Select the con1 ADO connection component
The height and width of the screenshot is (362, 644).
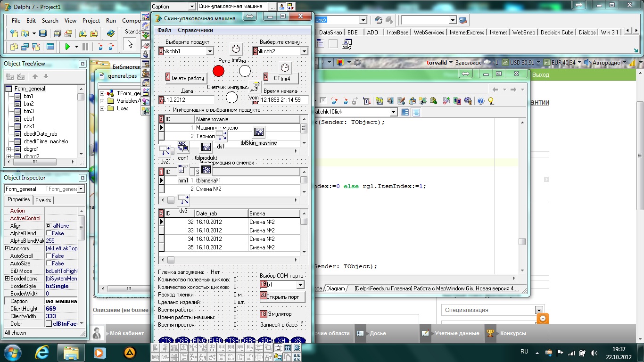pyautogui.click(x=183, y=147)
